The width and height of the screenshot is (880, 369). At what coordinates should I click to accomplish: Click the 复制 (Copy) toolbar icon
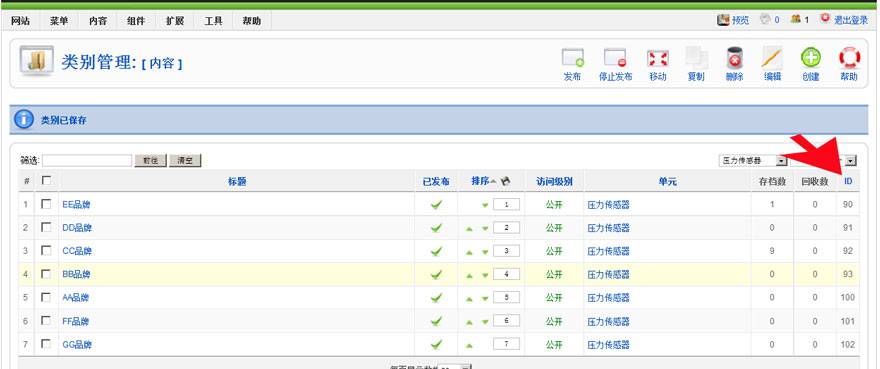(696, 59)
